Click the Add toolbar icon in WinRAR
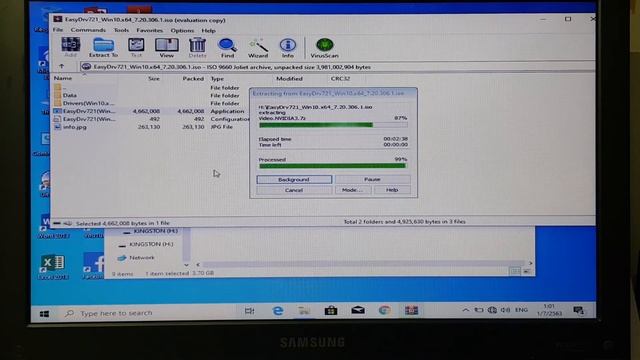 pos(71,47)
